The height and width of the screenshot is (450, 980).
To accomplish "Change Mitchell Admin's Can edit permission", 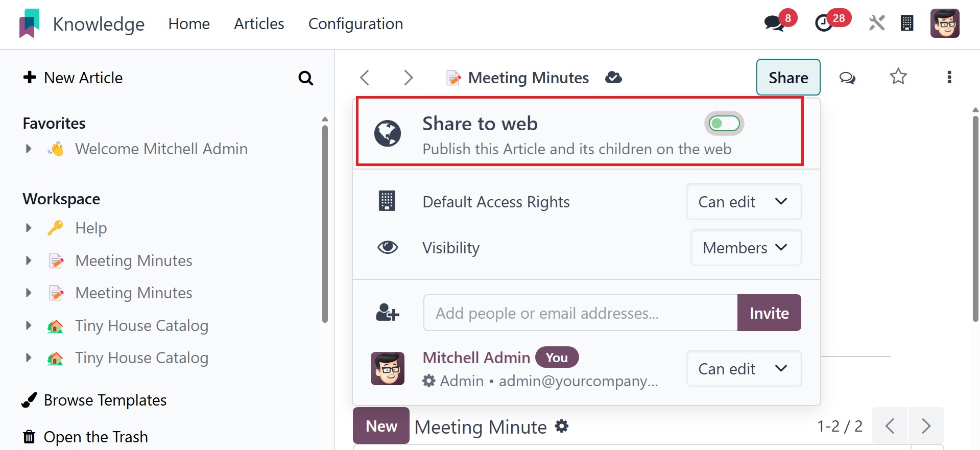I will coord(744,369).
